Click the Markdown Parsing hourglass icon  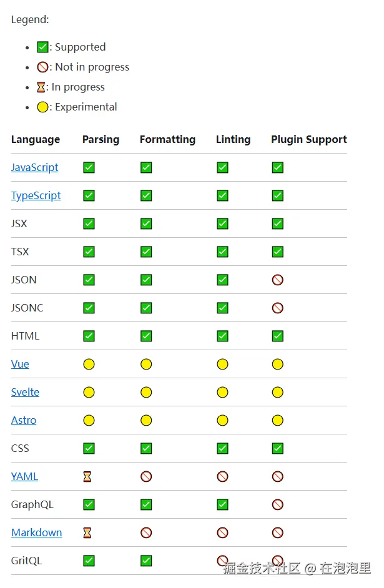click(x=87, y=532)
